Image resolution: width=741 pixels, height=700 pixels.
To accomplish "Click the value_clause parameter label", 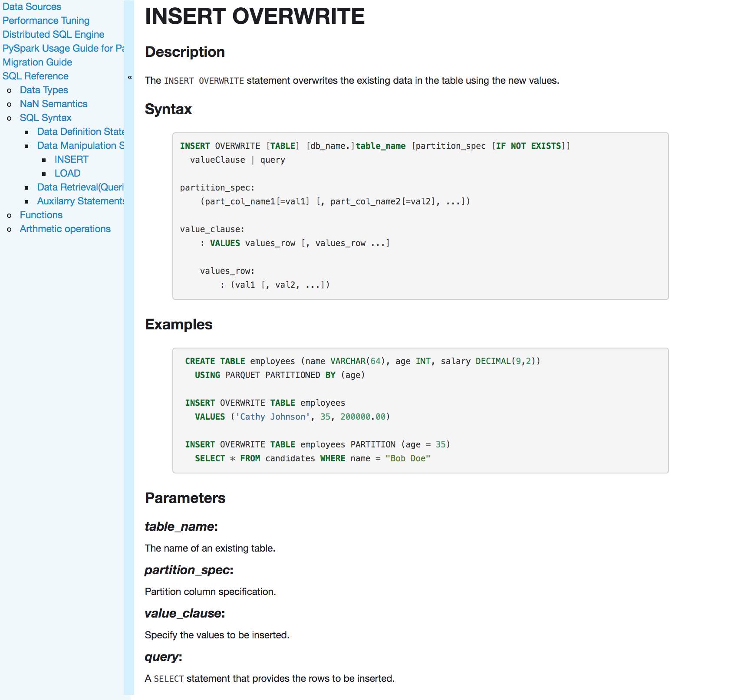I will point(185,613).
